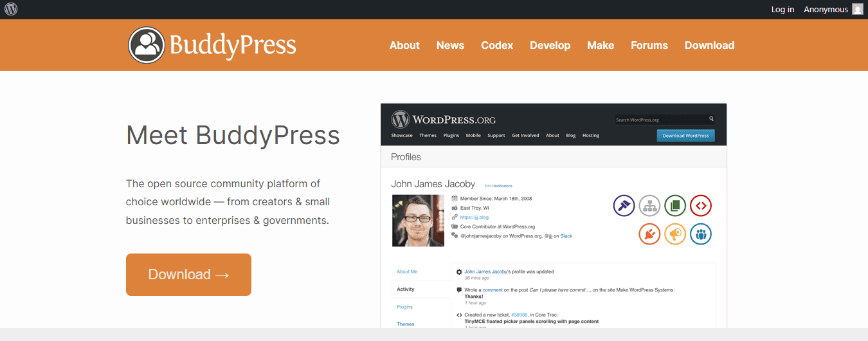The image size is (868, 341).
Task: Select Develop in the navigation bar
Action: pyautogui.click(x=550, y=45)
